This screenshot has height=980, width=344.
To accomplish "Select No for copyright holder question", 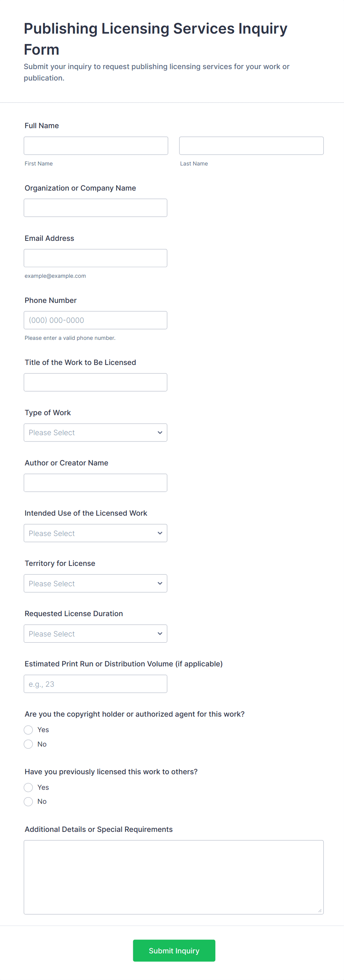I will click(x=28, y=744).
